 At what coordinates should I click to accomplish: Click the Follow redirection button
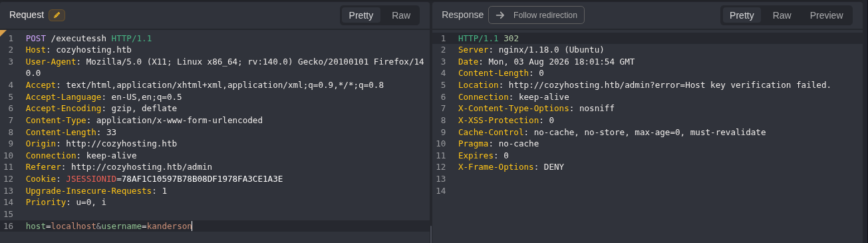(x=536, y=15)
